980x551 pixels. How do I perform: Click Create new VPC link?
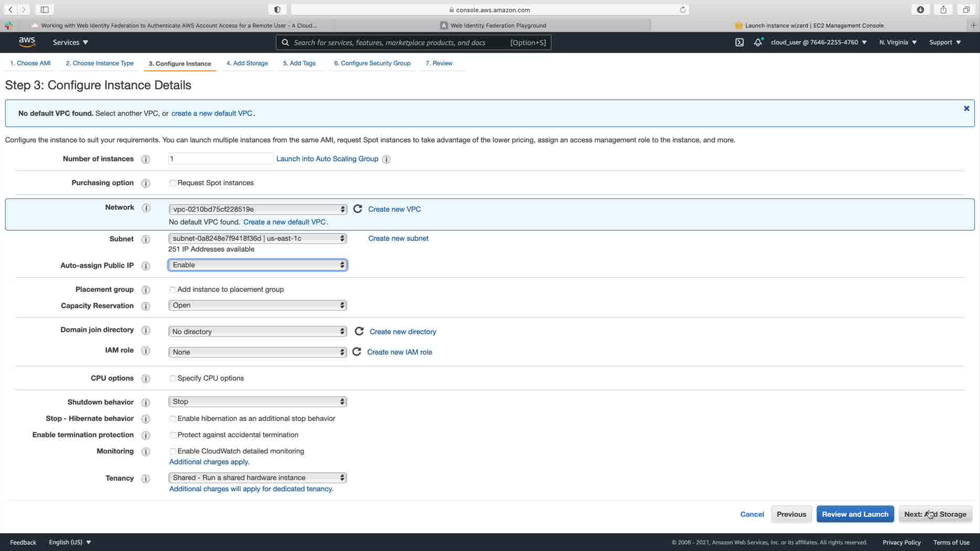pos(394,209)
